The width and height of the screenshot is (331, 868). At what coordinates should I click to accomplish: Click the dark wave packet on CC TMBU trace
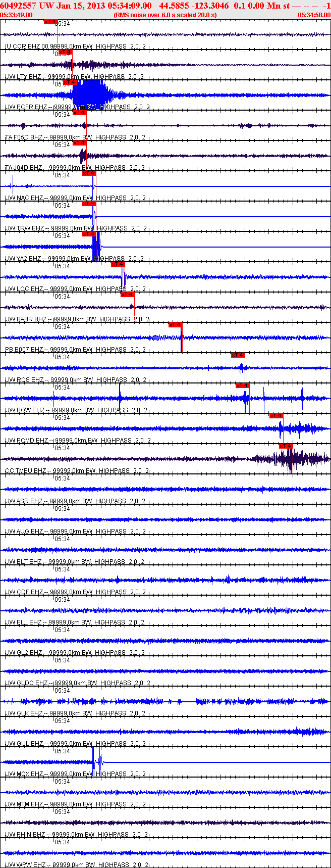point(291,459)
